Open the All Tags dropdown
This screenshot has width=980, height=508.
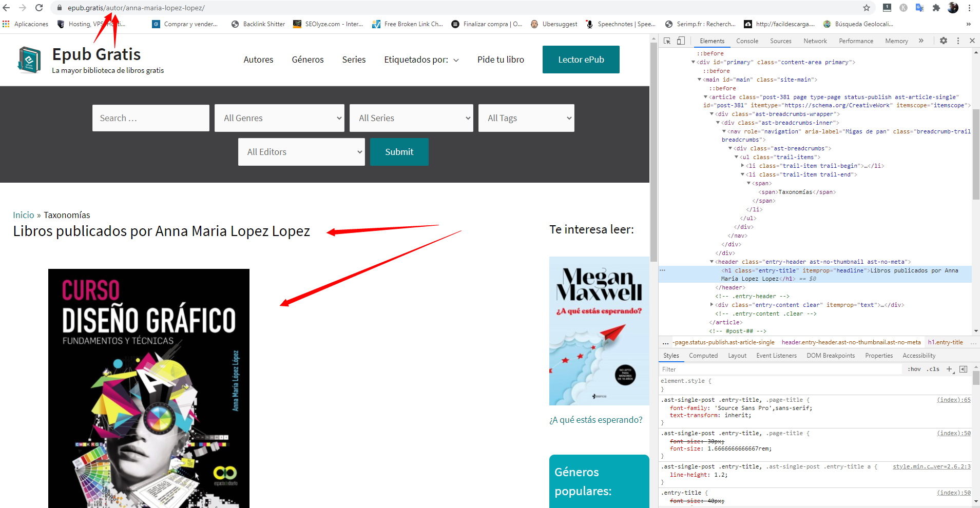tap(526, 118)
